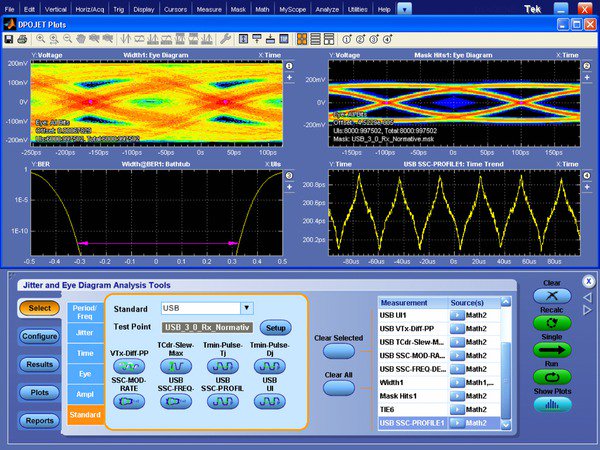Click the wrench icon in plots toolbar

pyautogui.click(x=226, y=39)
